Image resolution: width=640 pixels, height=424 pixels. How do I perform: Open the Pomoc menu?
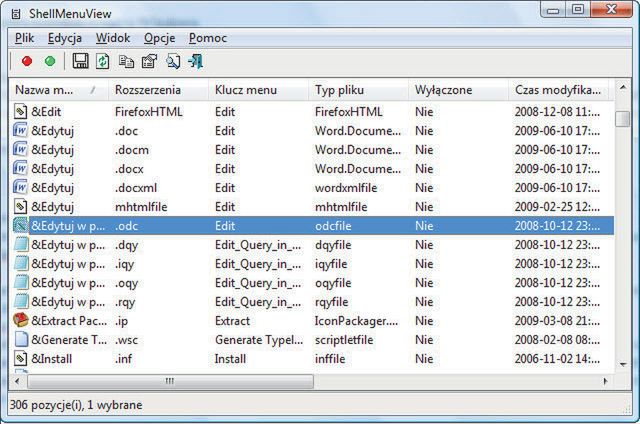(x=208, y=38)
